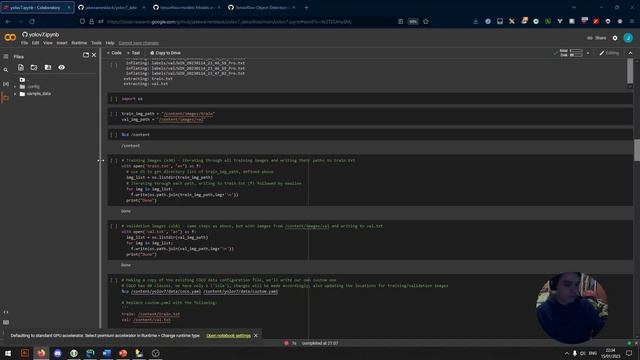Open the code snippets sidebar icon

[x=6, y=312]
